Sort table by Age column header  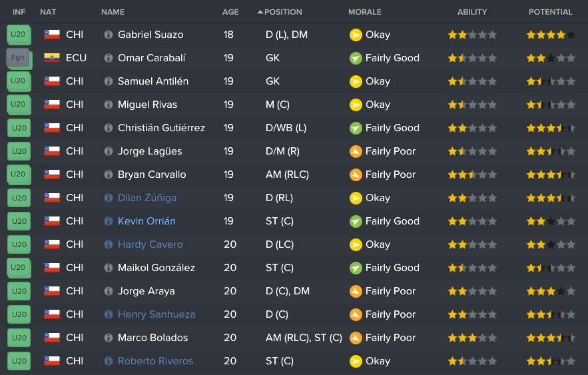(x=230, y=12)
